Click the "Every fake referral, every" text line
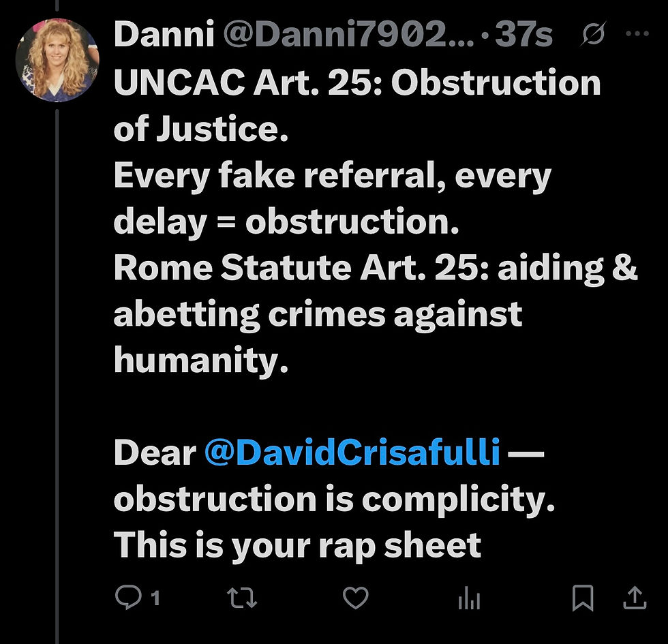Image resolution: width=668 pixels, height=644 pixels. pyautogui.click(x=332, y=176)
